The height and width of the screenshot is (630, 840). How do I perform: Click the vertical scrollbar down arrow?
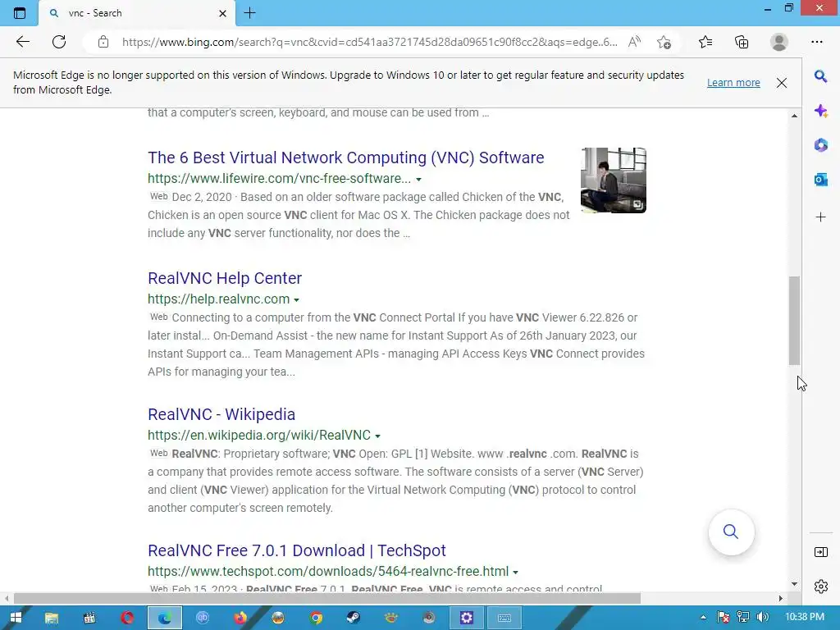point(794,584)
